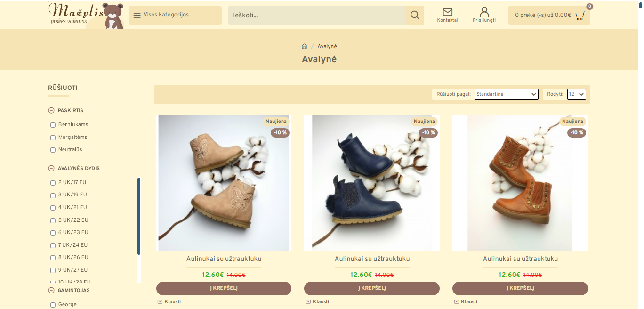Add the navy boots to cart

371,288
